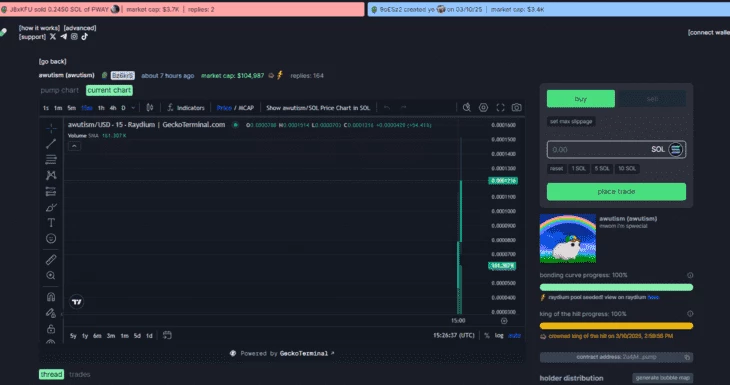Viewport: 730px width, 385px height.
Task: Select the trend line drawing tool
Action: (x=51, y=144)
